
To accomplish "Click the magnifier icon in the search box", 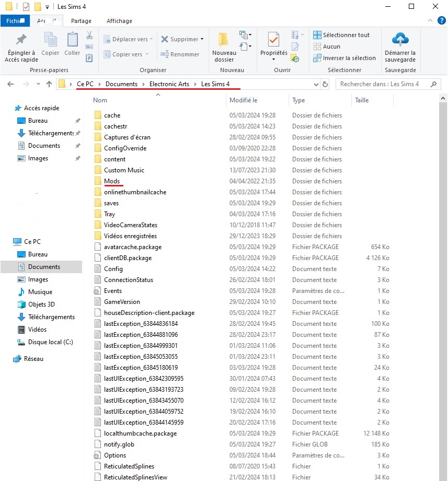I will (433, 84).
